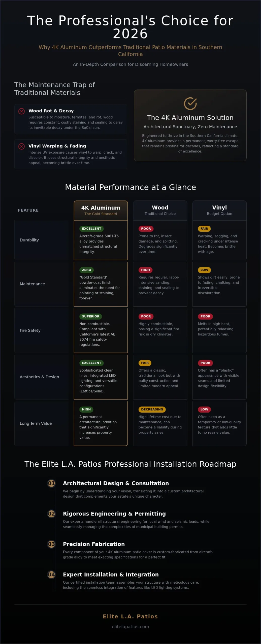Select the Long-Term Value feature row label
Viewport: 261px width, 644px height.
[36, 423]
